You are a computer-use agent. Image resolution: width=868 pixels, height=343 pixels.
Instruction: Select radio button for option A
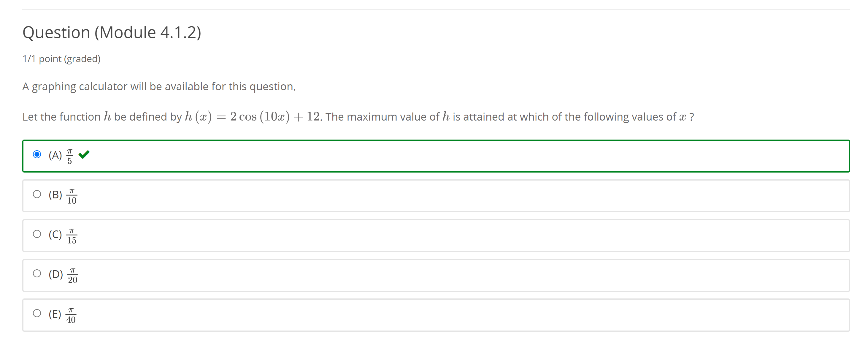[37, 155]
